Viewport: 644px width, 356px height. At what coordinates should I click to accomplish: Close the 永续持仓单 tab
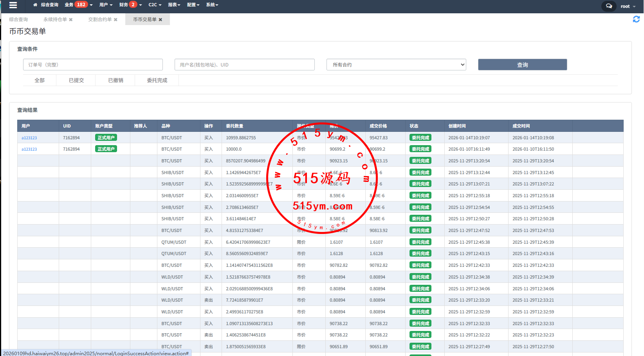click(71, 20)
